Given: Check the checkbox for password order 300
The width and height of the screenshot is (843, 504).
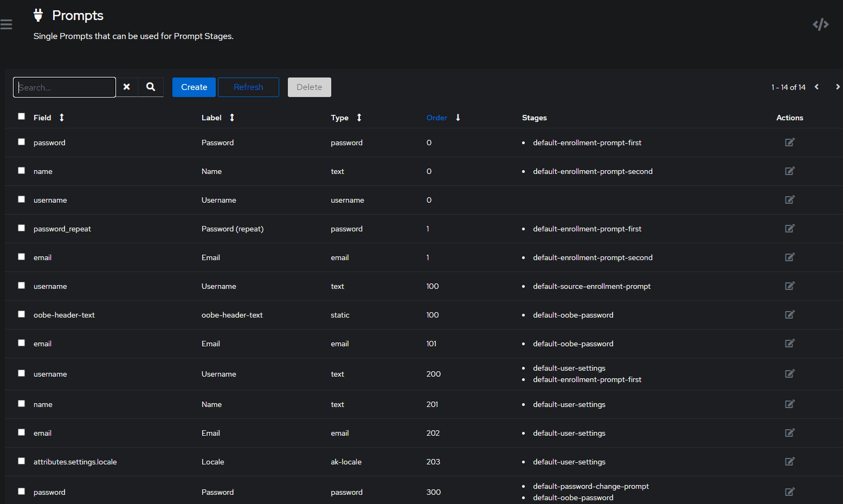Looking at the screenshot, I should (22, 491).
